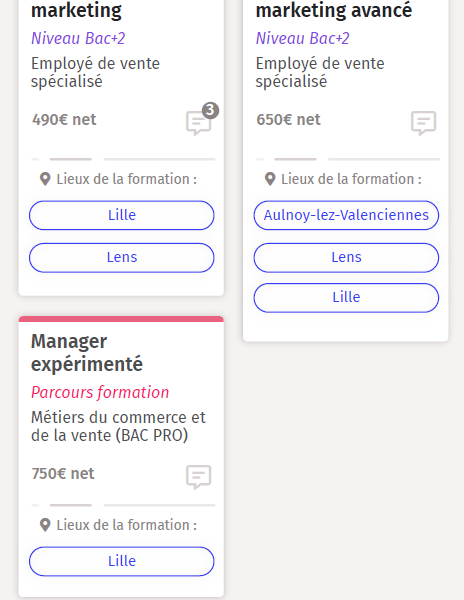
Task: Open the Manager expérimenté card title
Action: click(x=87, y=352)
